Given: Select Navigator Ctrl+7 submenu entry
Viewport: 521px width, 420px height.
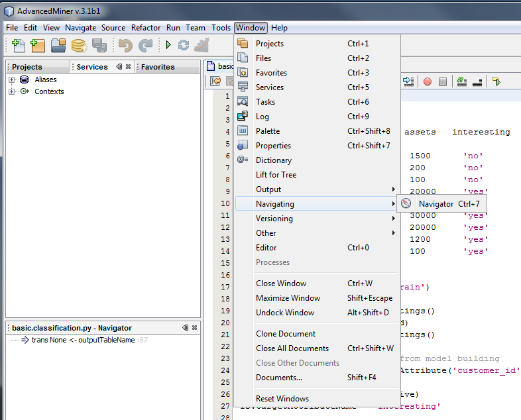Looking at the screenshot, I should click(442, 203).
